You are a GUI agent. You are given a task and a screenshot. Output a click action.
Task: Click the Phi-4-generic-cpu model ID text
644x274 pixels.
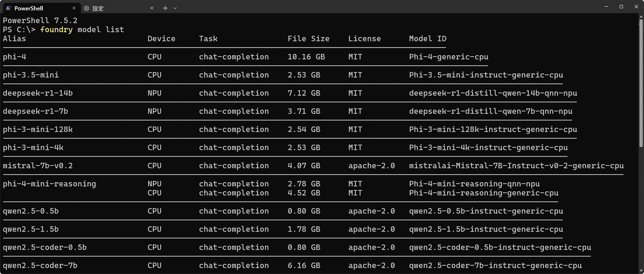pos(449,57)
